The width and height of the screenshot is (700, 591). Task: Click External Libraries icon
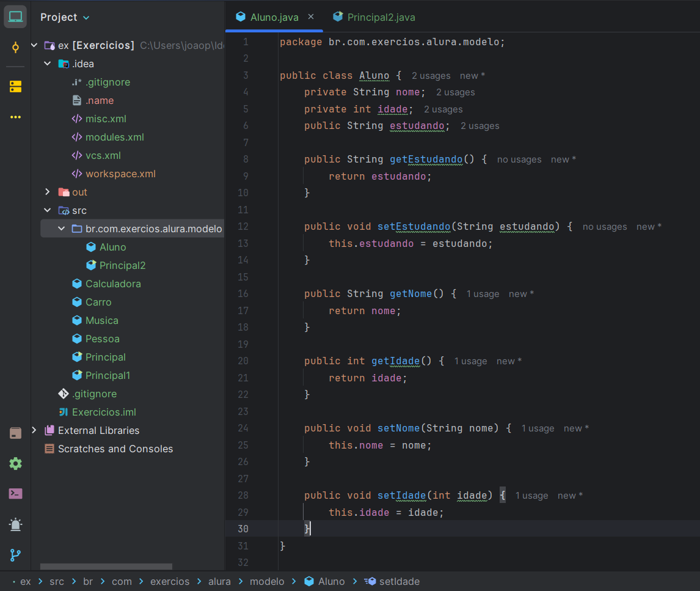pyautogui.click(x=49, y=430)
